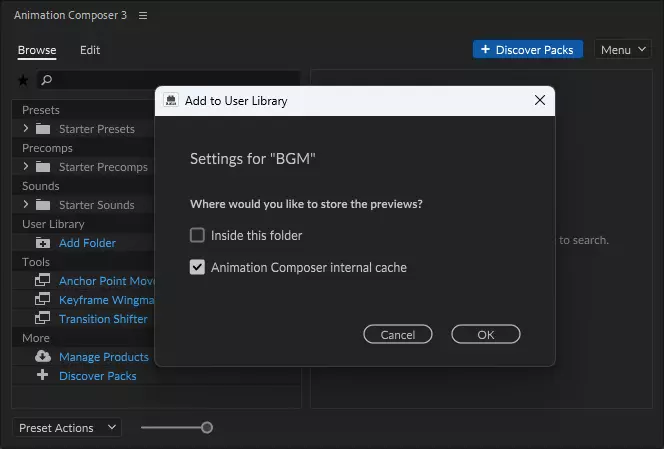Select the Starter Sounds tree row
664x449 pixels.
[x=84, y=205]
